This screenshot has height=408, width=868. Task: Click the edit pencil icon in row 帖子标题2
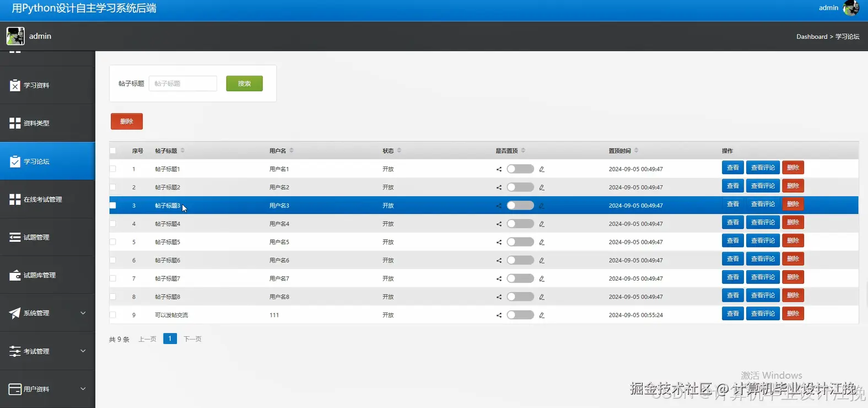pyautogui.click(x=542, y=187)
